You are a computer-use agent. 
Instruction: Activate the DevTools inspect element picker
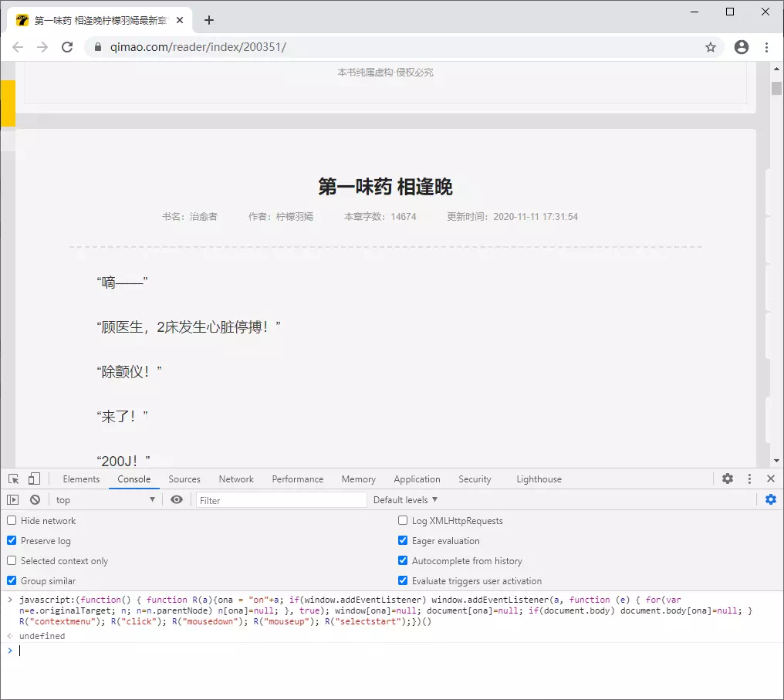pyautogui.click(x=13, y=479)
